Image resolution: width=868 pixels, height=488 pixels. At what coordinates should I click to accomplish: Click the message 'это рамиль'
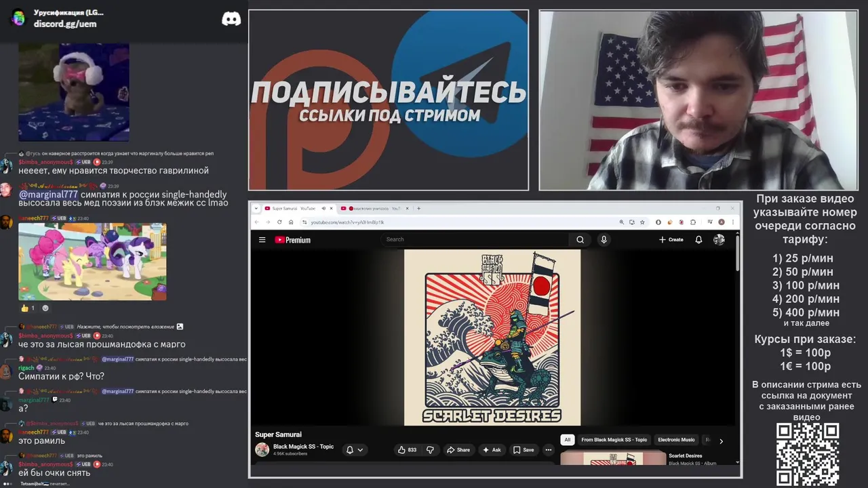pyautogui.click(x=41, y=441)
